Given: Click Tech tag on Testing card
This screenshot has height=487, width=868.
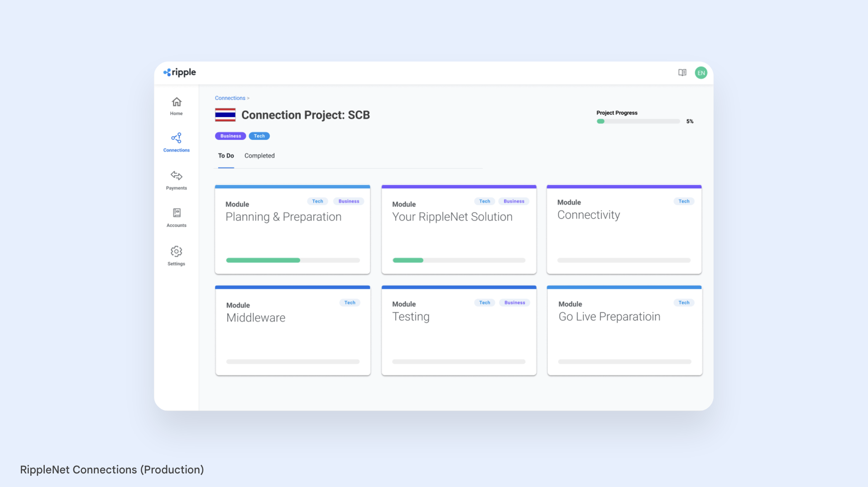Looking at the screenshot, I should pyautogui.click(x=484, y=303).
